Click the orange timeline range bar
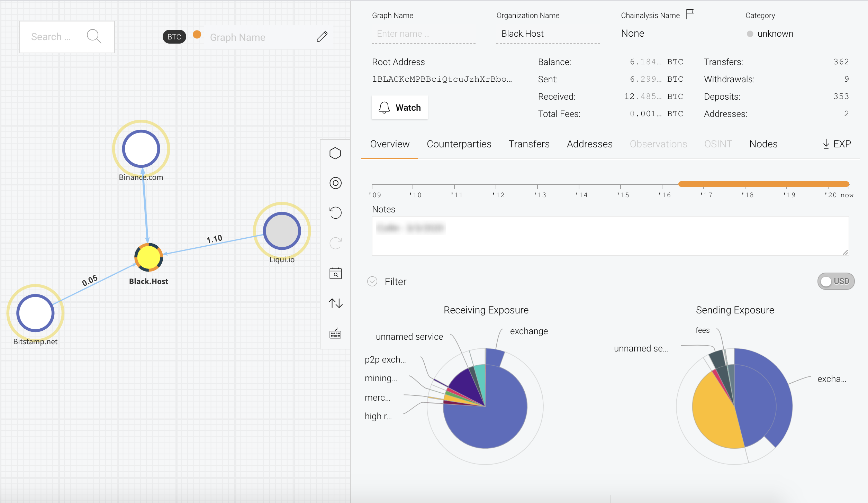 click(763, 184)
